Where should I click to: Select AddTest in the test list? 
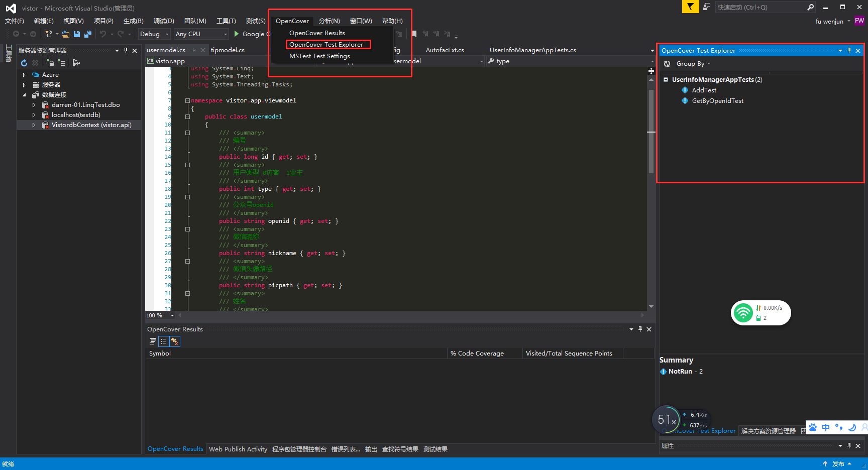point(704,90)
